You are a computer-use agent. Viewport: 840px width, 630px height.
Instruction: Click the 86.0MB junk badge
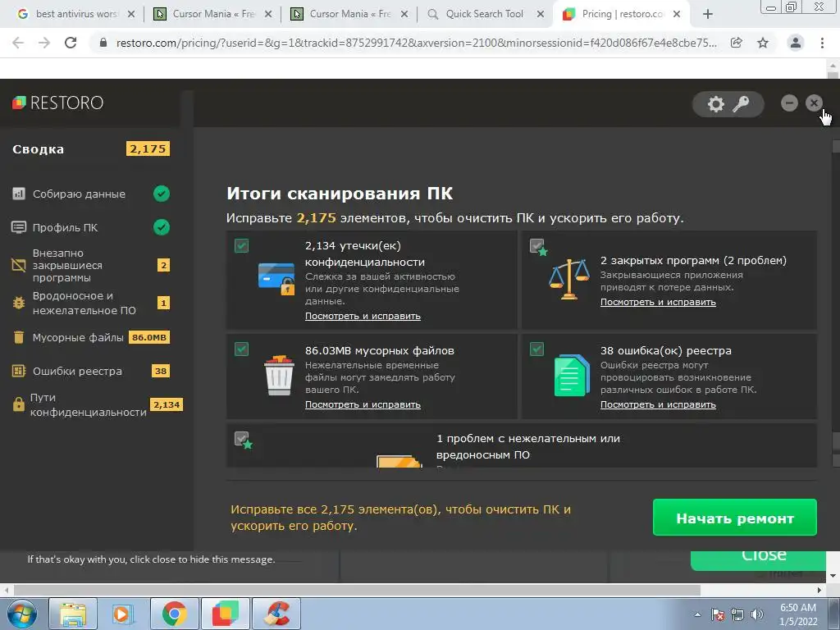[x=149, y=337]
